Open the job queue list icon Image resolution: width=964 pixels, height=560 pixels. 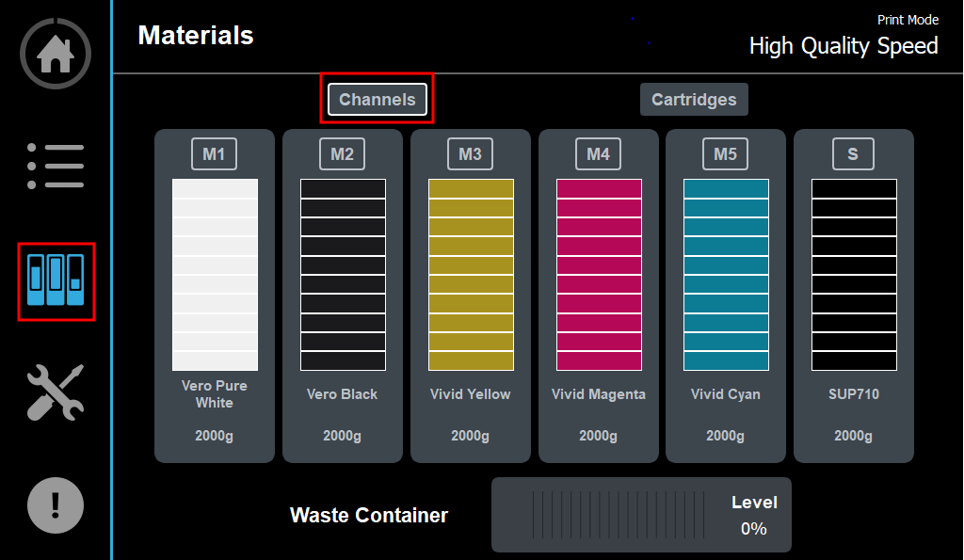point(56,166)
